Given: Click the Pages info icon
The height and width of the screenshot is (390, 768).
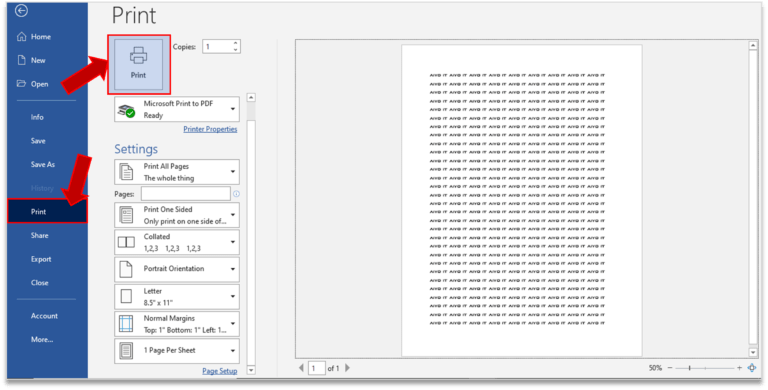Looking at the screenshot, I should [x=236, y=194].
